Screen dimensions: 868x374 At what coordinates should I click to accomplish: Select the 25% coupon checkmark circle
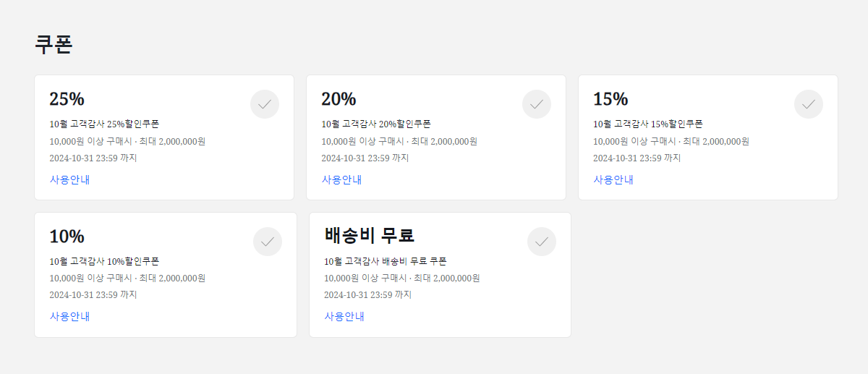coord(265,104)
